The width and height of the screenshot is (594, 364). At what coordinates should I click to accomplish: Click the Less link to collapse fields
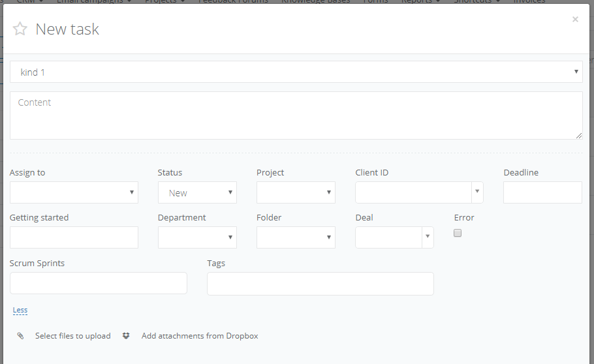click(20, 310)
